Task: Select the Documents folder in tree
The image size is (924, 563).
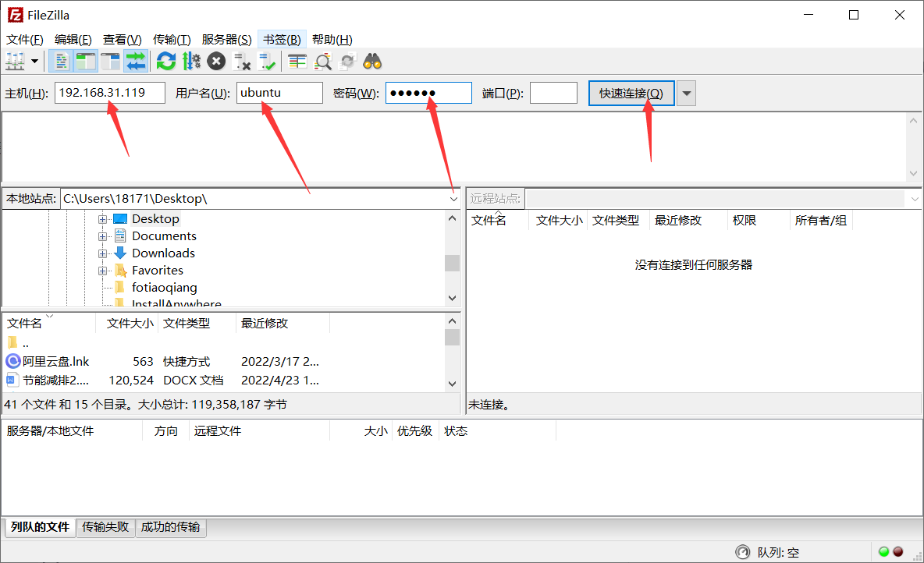Action: coord(164,235)
